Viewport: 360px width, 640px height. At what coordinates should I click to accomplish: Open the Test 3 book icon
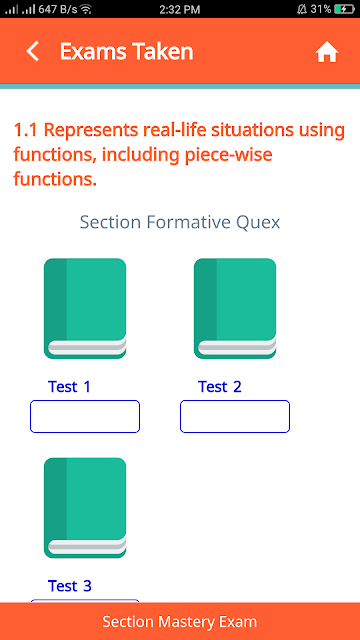click(85, 508)
